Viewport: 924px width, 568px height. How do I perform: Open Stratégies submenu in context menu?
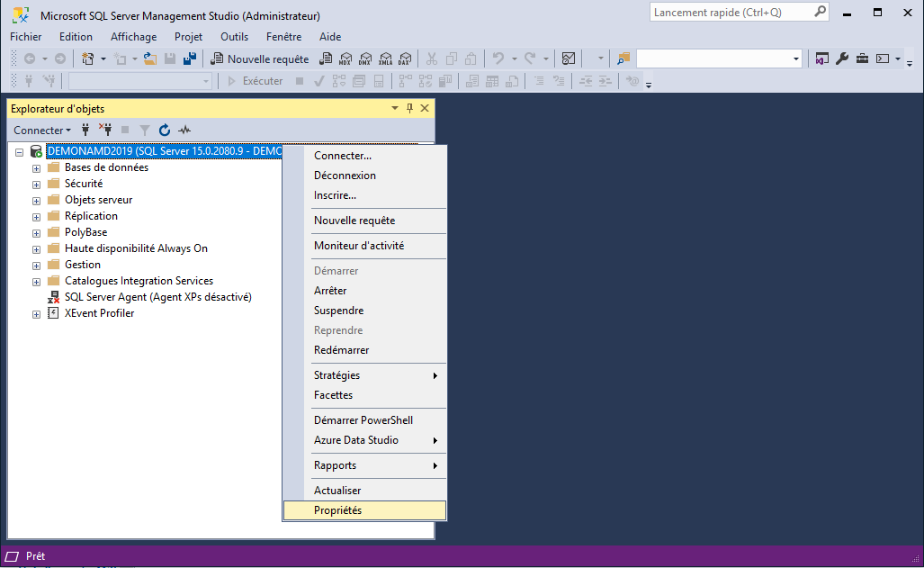337,375
